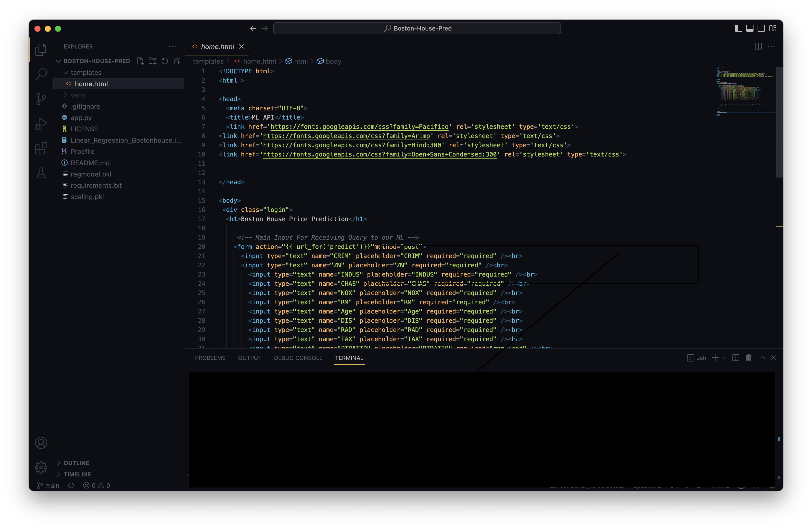Open the Pacifico Google Fonts link
Screen dimensions: 812x529
click(x=359, y=126)
